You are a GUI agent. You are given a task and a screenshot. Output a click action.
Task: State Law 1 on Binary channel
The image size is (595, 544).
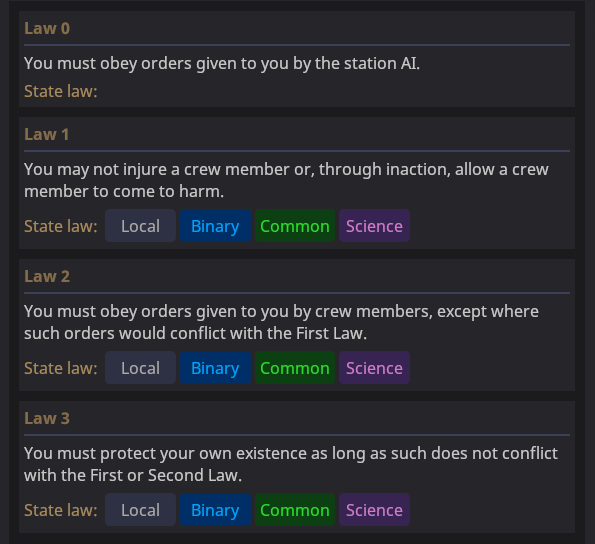(x=215, y=226)
